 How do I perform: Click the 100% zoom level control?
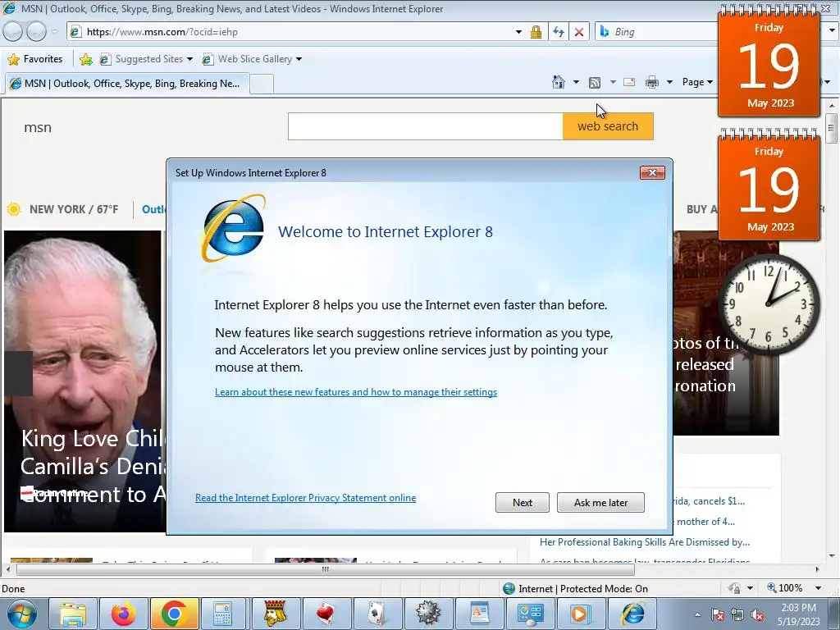tap(785, 588)
